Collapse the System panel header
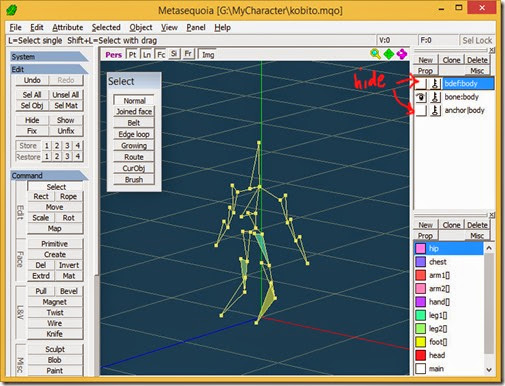This screenshot has width=505, height=386. [x=49, y=57]
